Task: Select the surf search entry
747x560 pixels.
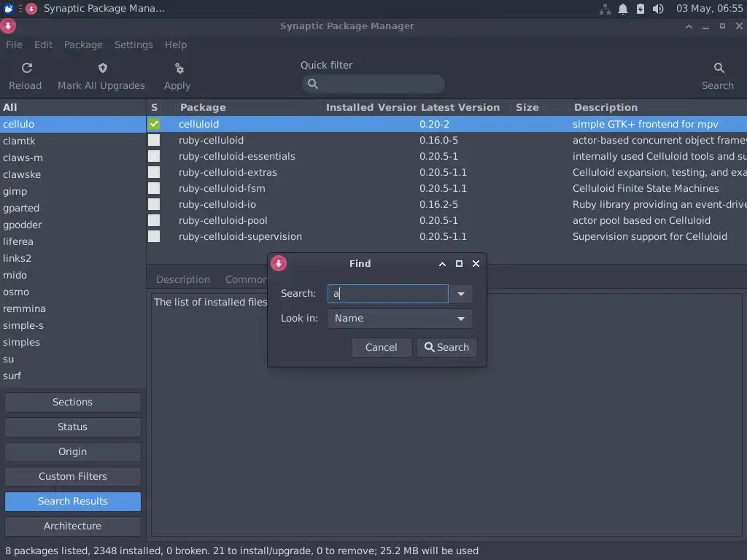Action: [x=73, y=376]
